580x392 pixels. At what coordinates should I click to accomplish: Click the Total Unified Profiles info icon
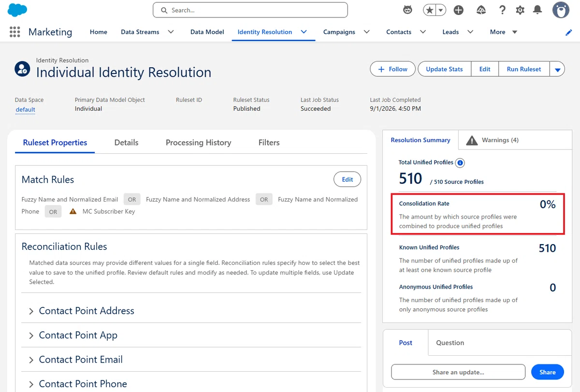pyautogui.click(x=460, y=163)
